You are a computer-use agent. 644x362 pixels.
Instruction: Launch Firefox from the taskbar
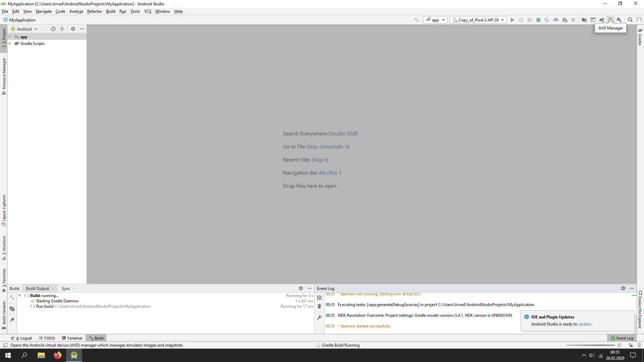[x=57, y=355]
